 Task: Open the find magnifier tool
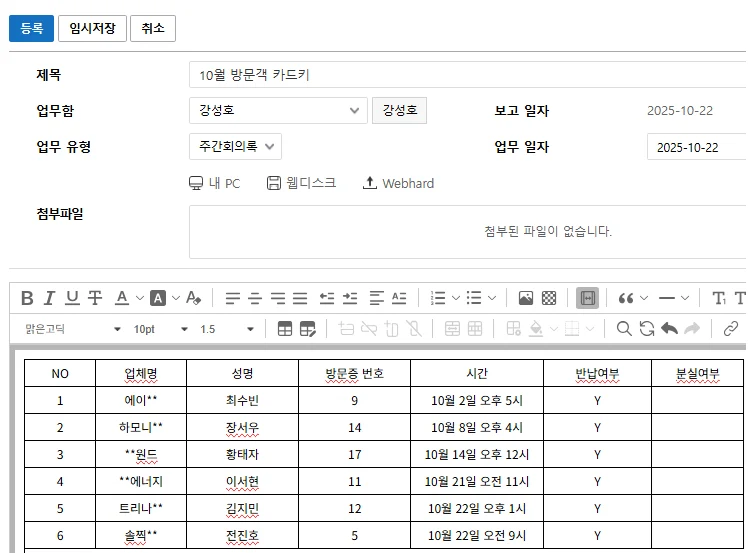point(624,328)
